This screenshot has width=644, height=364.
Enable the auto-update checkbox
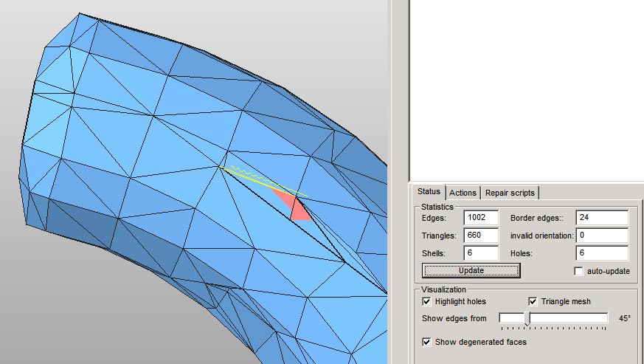[x=579, y=271]
